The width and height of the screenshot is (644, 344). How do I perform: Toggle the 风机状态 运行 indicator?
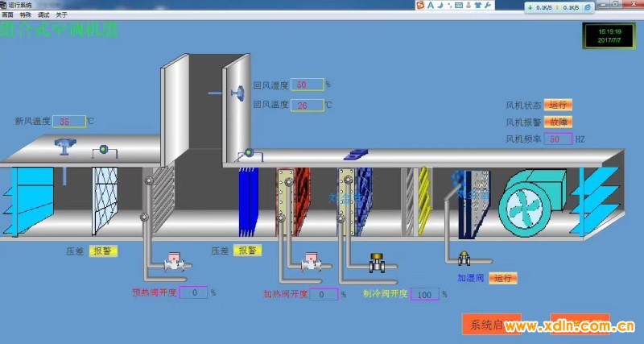(x=558, y=105)
